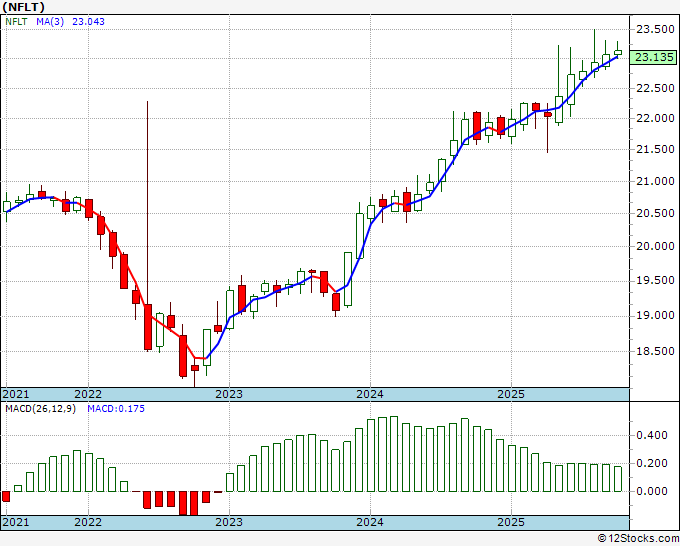This screenshot has height=546, width=680.
Task: Click the MACD:0.175 value label
Action: (116, 409)
